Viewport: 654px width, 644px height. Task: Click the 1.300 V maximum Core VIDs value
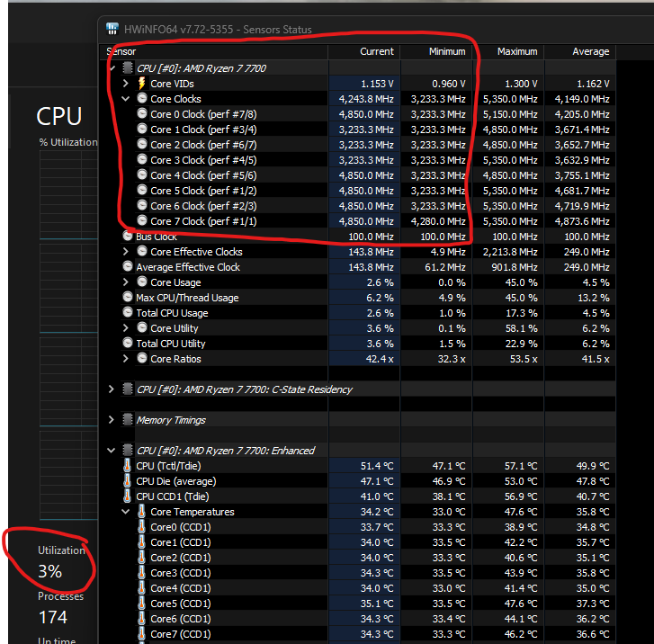[521, 84]
